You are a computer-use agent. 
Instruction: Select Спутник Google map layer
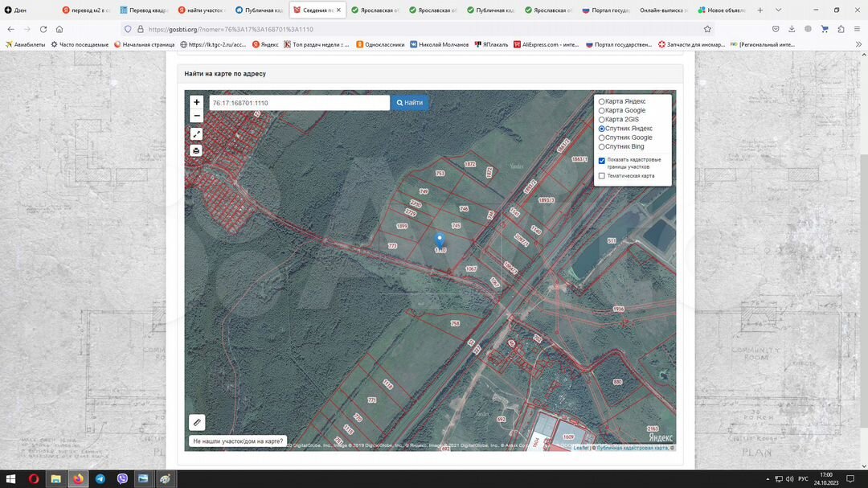click(602, 137)
